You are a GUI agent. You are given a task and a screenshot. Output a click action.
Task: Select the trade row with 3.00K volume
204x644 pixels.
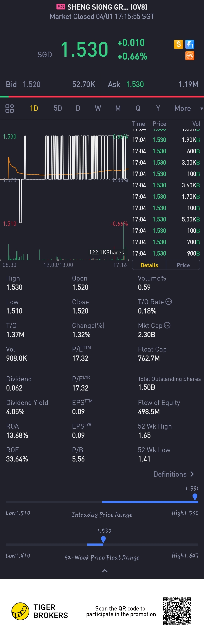(x=166, y=162)
